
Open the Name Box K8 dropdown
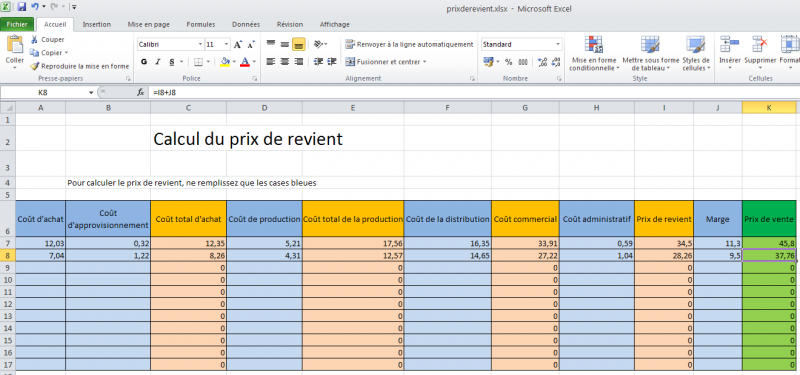(x=91, y=93)
